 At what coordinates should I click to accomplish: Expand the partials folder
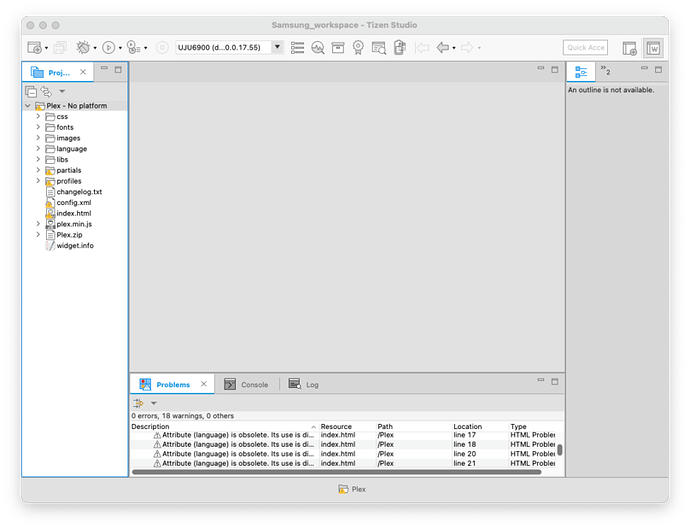38,170
